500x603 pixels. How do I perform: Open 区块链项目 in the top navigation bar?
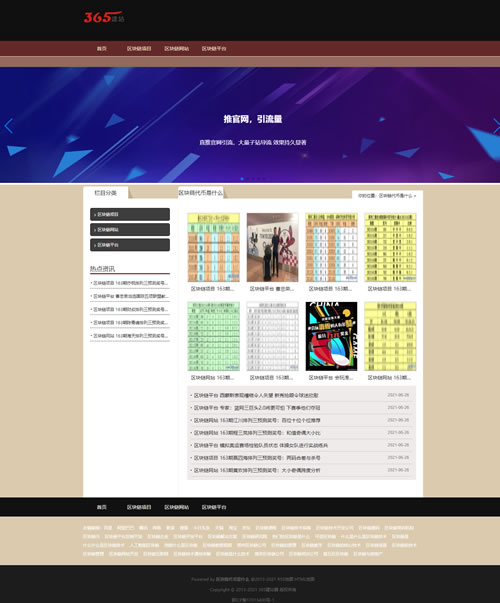[x=139, y=48]
